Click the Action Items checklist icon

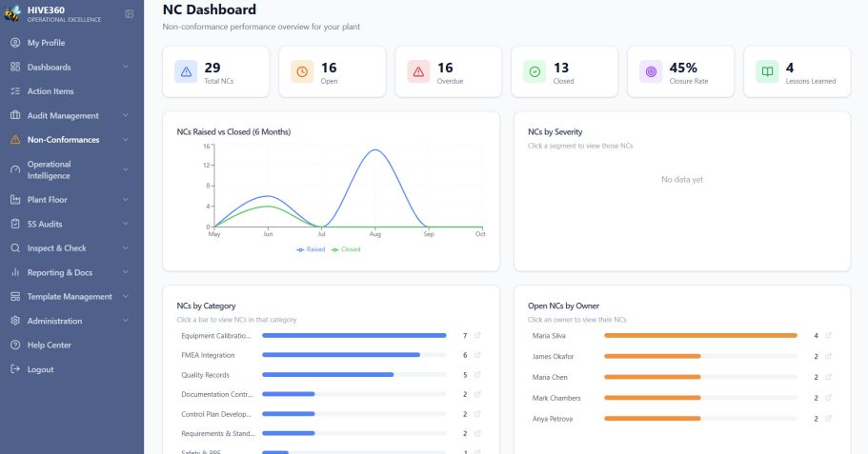tap(15, 91)
